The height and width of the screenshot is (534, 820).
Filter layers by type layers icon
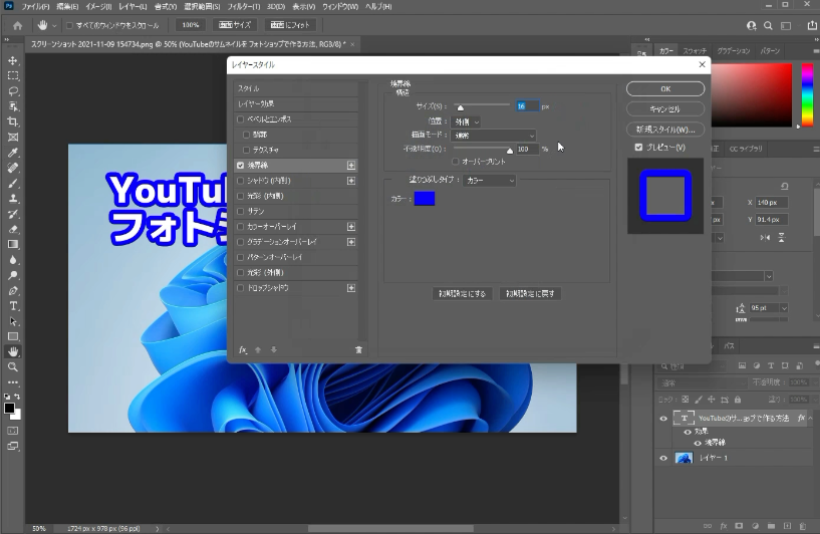[770, 366]
